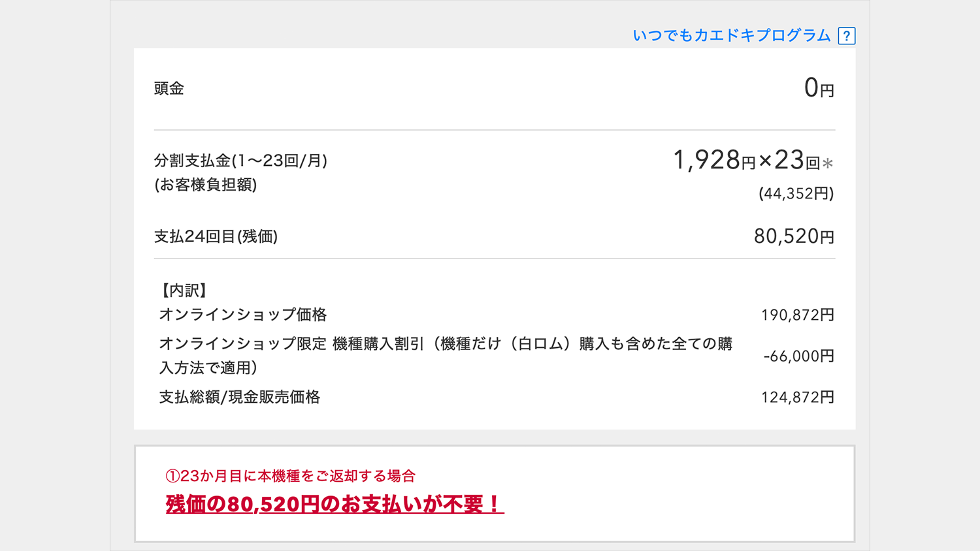Click the -66,000円 discount amount
980x551 pixels.
pyautogui.click(x=798, y=356)
